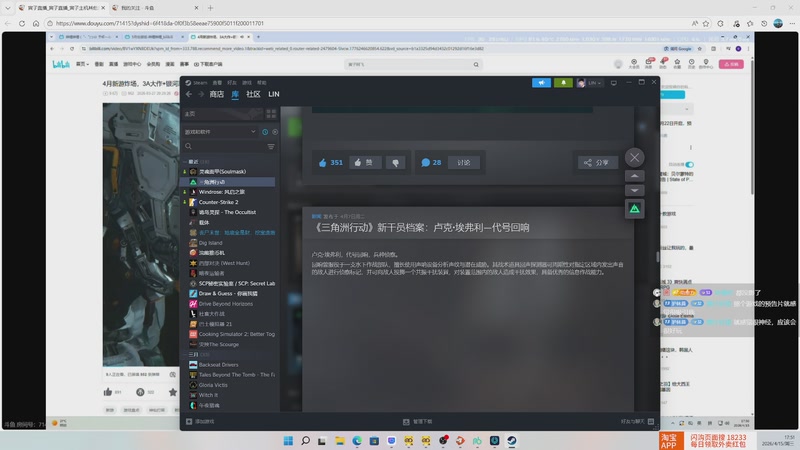Viewport: 800px width, 450px height.
Task: Open bilibili favorites icon in header
Action: tap(677, 64)
